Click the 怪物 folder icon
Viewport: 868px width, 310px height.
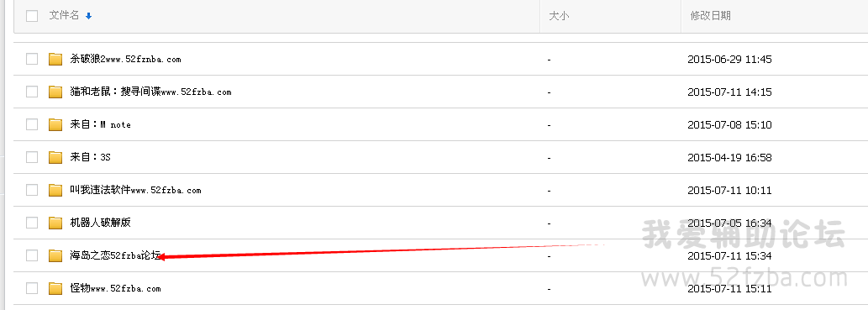click(x=55, y=288)
